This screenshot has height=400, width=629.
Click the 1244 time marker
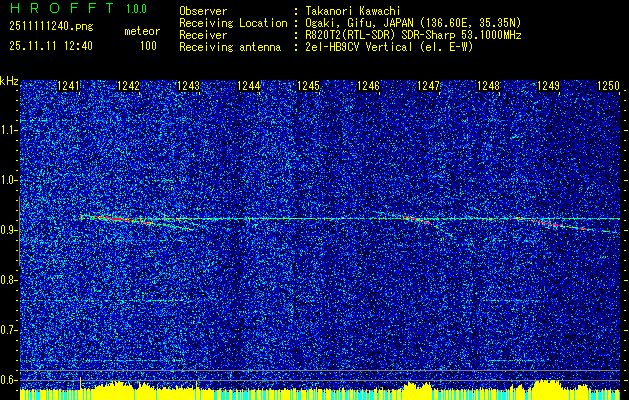tap(248, 85)
